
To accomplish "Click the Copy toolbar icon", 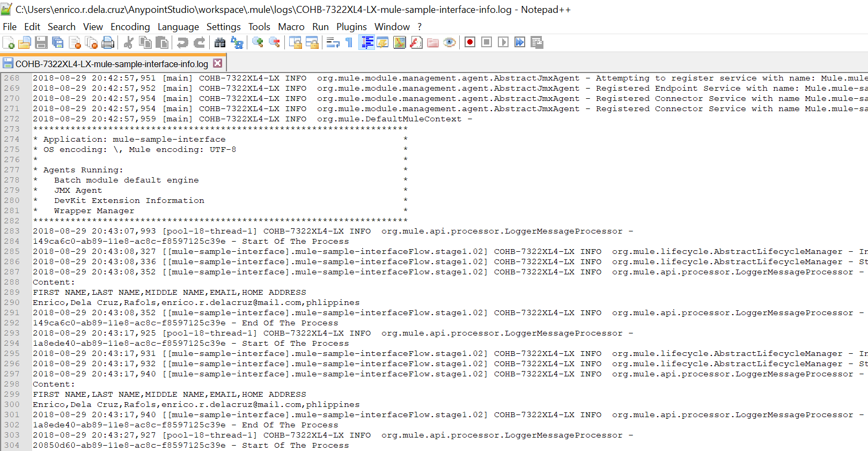I will pyautogui.click(x=145, y=42).
